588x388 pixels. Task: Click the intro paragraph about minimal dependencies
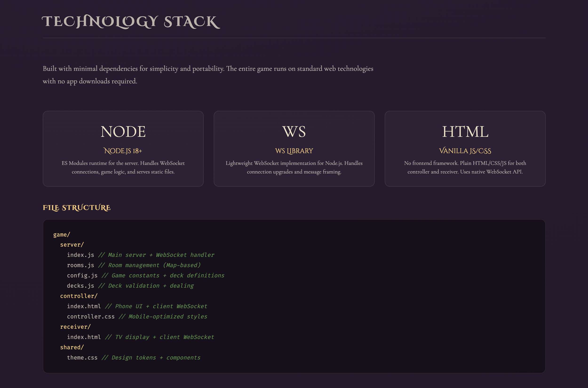pyautogui.click(x=208, y=75)
